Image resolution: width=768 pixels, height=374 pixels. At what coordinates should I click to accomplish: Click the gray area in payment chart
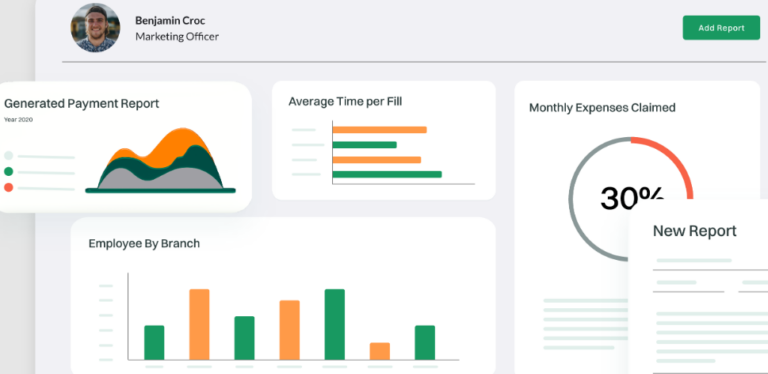click(x=162, y=179)
